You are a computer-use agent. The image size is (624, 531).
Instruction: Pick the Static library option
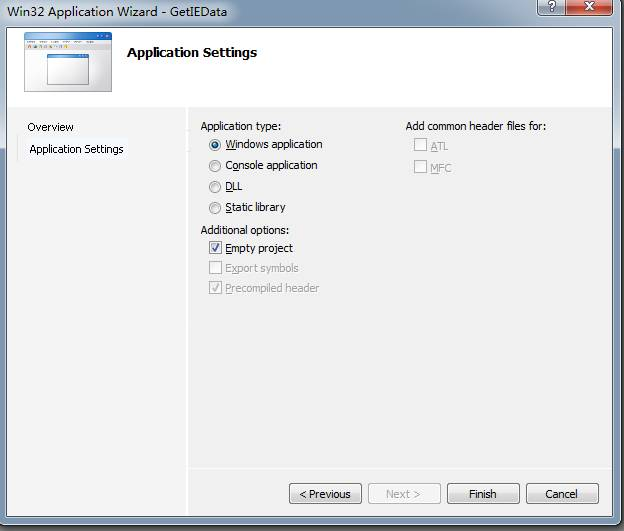(215, 208)
